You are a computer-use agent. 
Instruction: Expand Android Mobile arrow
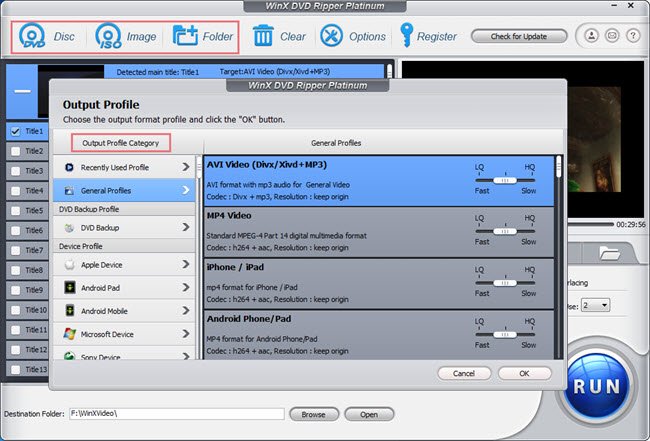pos(186,310)
